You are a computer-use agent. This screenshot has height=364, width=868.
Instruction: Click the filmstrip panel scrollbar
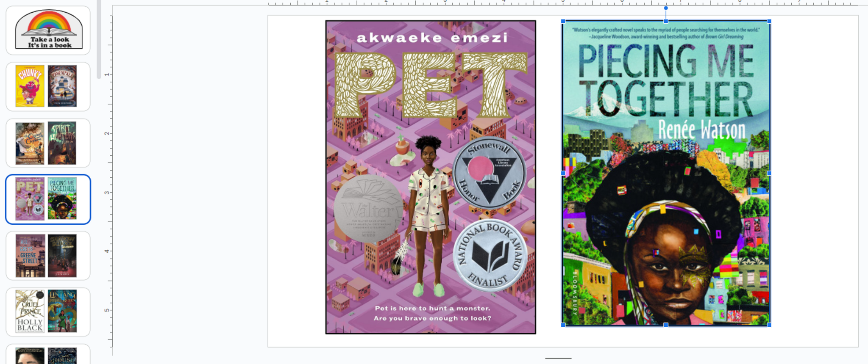pyautogui.click(x=99, y=39)
